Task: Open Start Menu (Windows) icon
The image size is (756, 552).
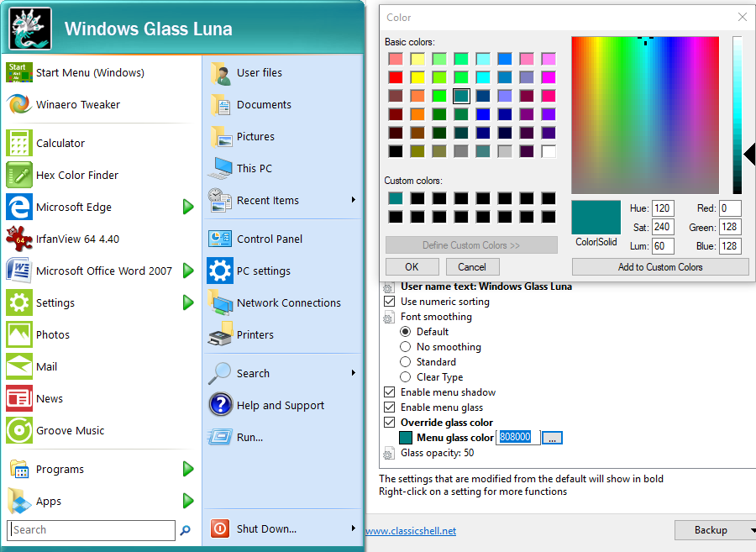Action: 19,73
